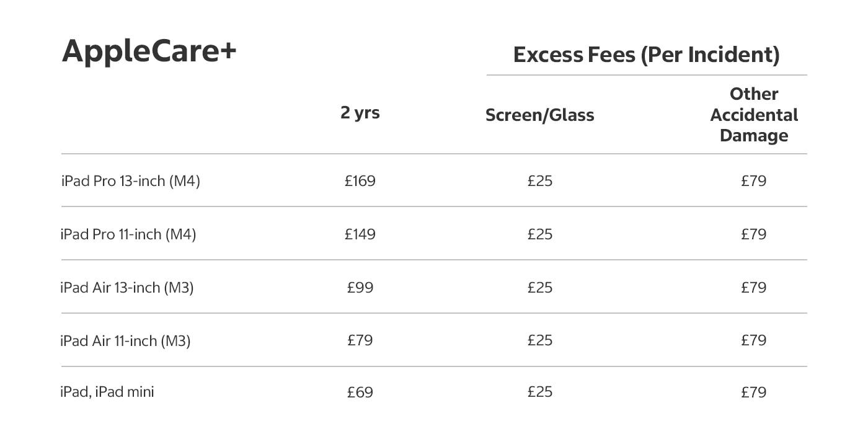Image resolution: width=868 pixels, height=434 pixels.
Task: Select the iPad Pro 13-inch (M4) row label
Action: (x=131, y=181)
